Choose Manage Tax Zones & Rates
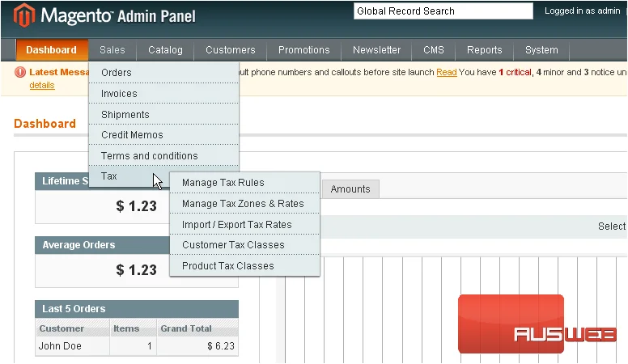This screenshot has width=628, height=364. [244, 203]
